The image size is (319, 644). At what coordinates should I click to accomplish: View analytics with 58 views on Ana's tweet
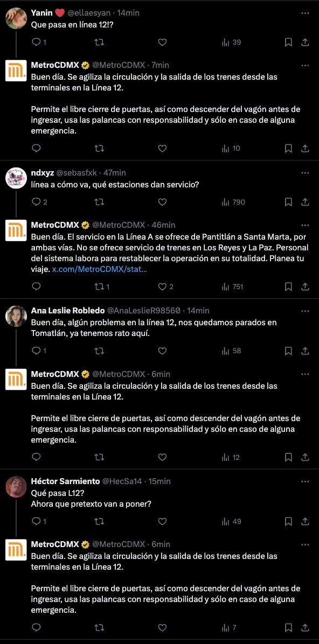tap(232, 351)
